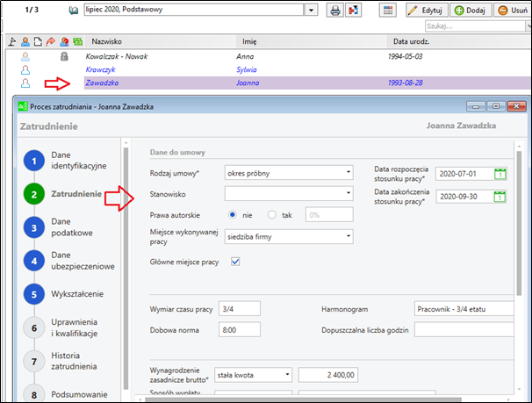
Task: Click the Data zakończenia date field
Action: [x=464, y=197]
